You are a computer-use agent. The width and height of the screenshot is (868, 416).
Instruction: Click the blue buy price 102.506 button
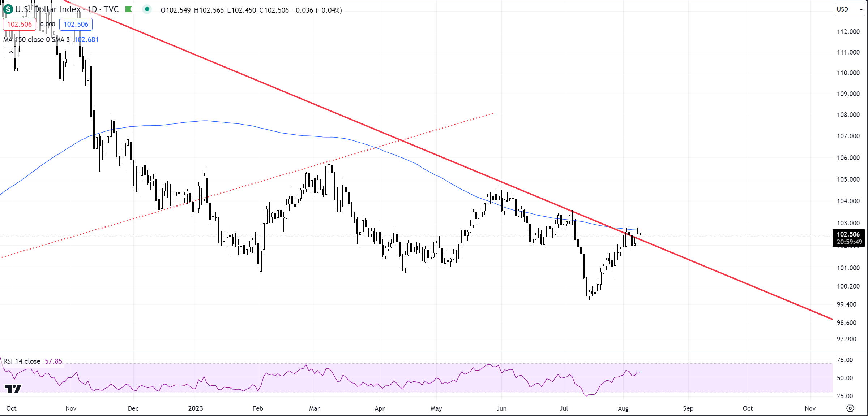pos(76,24)
